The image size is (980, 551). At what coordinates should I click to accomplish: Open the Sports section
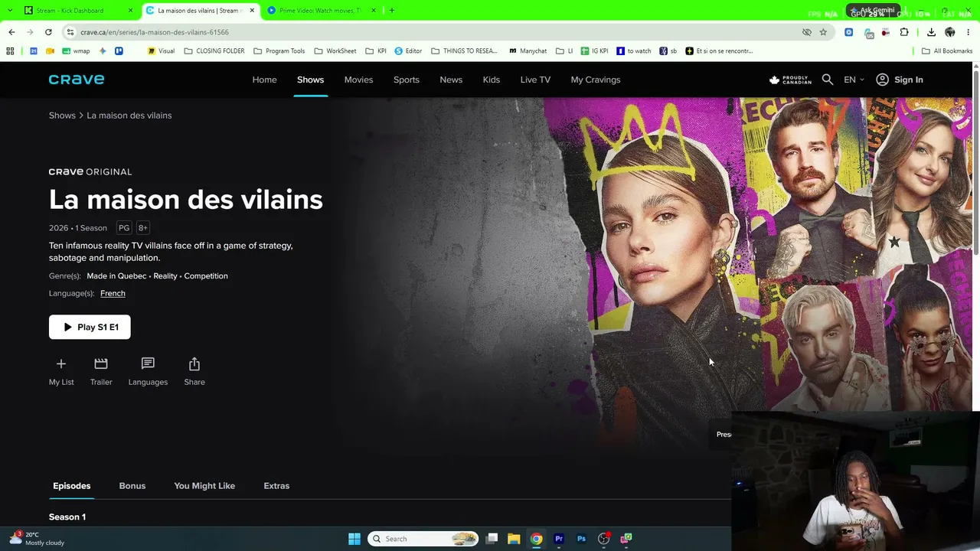pyautogui.click(x=407, y=80)
